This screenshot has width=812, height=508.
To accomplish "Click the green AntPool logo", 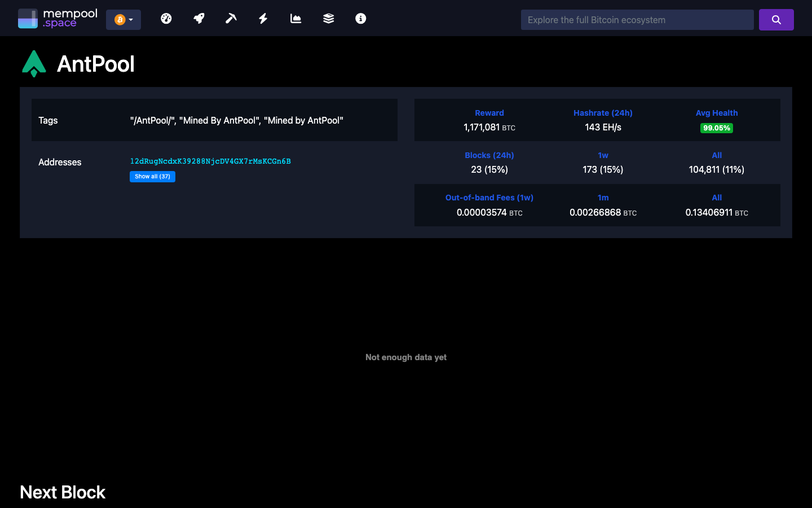I will point(34,63).
